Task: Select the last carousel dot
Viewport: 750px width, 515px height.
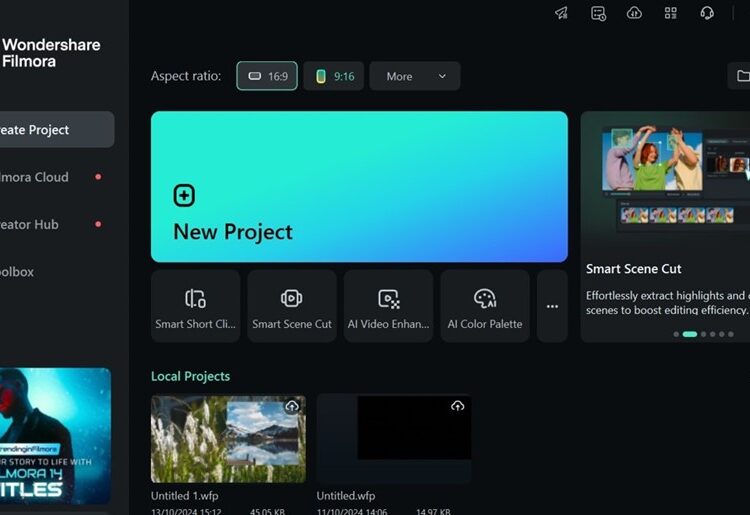Action: pos(730,334)
